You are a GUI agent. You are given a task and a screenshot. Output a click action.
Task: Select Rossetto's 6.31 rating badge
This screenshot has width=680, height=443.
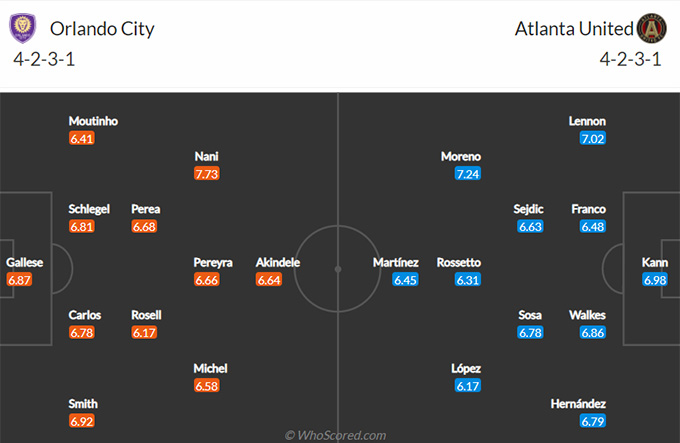(x=468, y=280)
